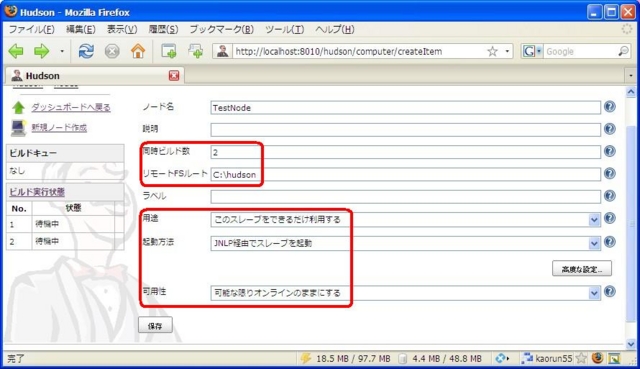The image size is (640, 369).
Task: Click the green up arrow dashboard icon
Action: [18, 107]
